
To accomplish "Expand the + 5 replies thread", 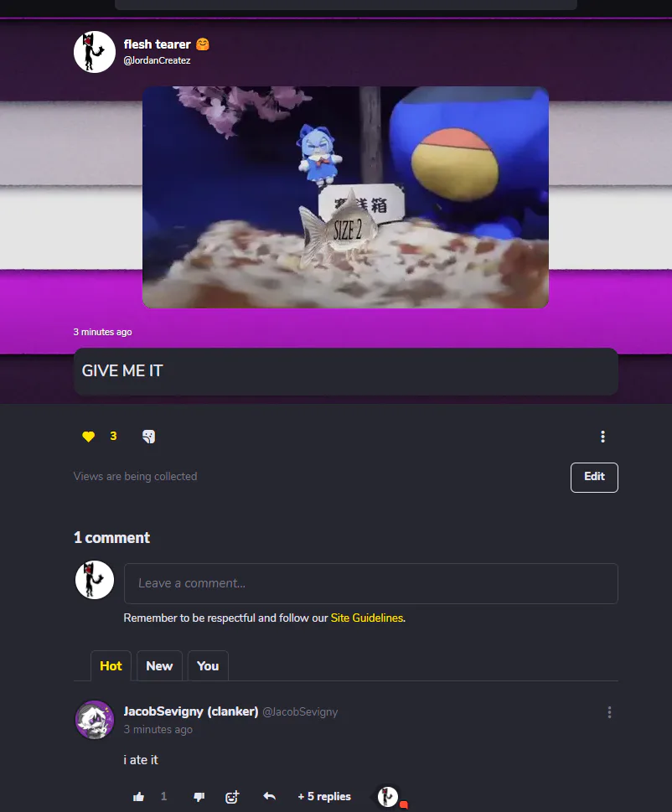I will pyautogui.click(x=324, y=796).
